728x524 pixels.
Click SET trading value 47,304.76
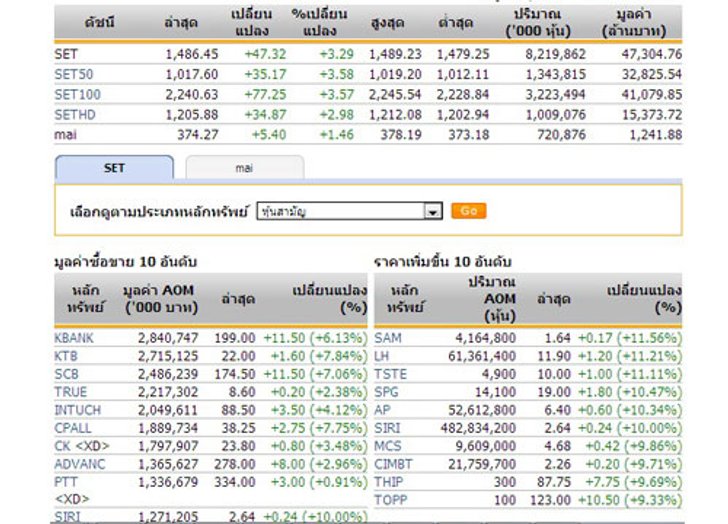pyautogui.click(x=652, y=54)
